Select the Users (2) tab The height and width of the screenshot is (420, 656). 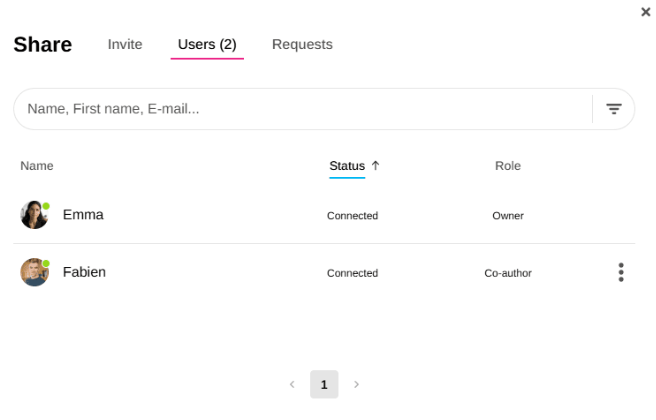tap(207, 44)
